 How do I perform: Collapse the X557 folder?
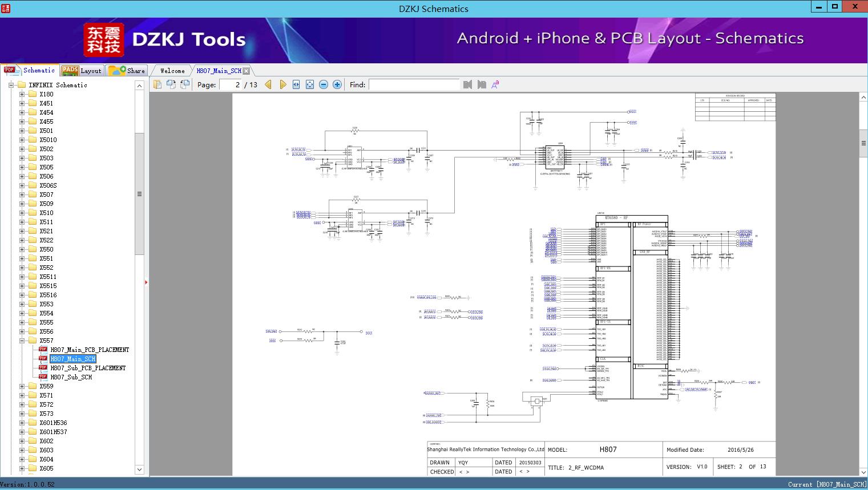point(22,341)
